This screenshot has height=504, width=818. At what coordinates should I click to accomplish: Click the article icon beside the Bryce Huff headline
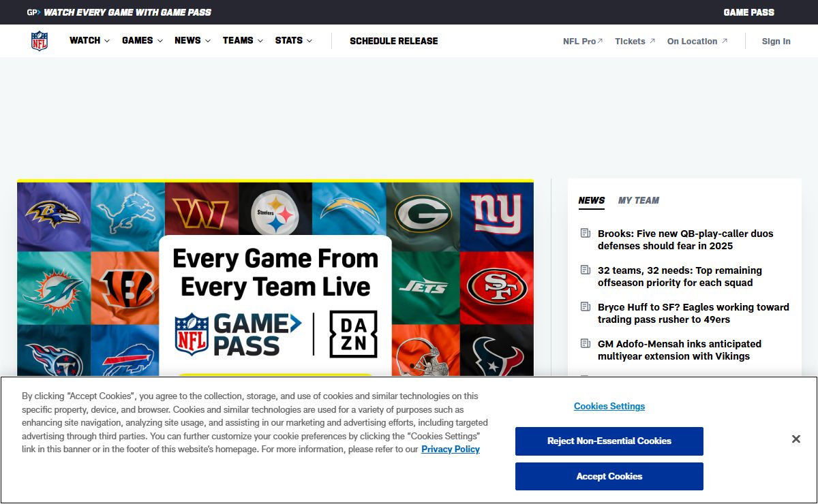tap(585, 307)
